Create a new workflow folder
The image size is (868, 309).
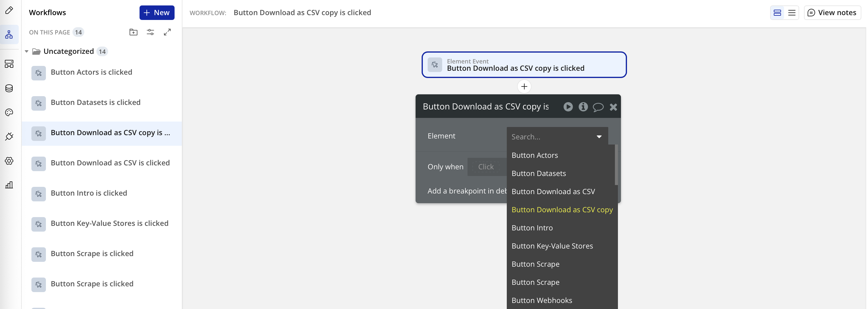(x=133, y=32)
